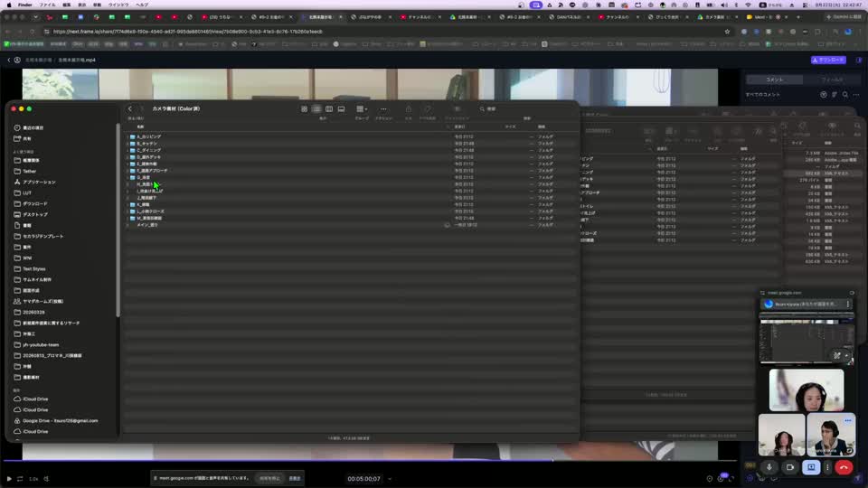Toggle loop playback in Frame.io player
Screen dimensions: 868x488
(20, 479)
